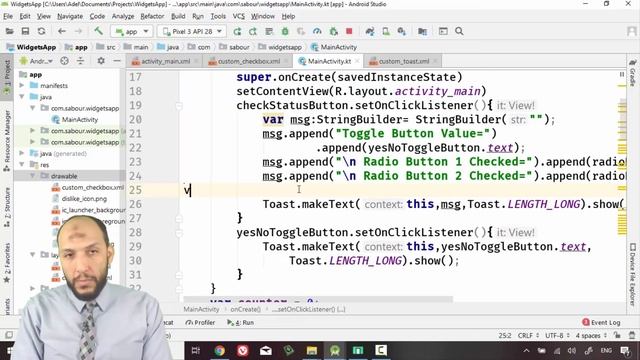Navigate Back using the left arrow icon
This screenshot has width=640, height=360.
[62, 31]
